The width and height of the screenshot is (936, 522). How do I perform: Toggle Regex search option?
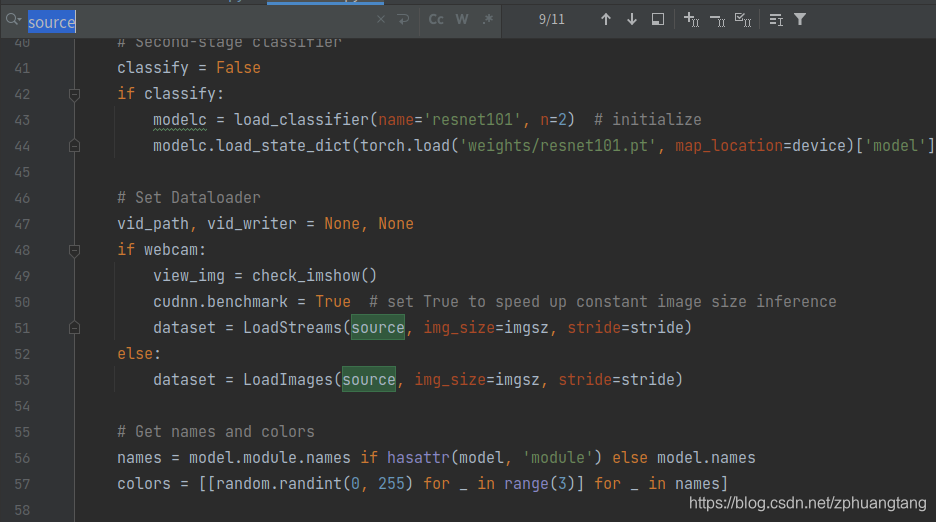pyautogui.click(x=488, y=20)
